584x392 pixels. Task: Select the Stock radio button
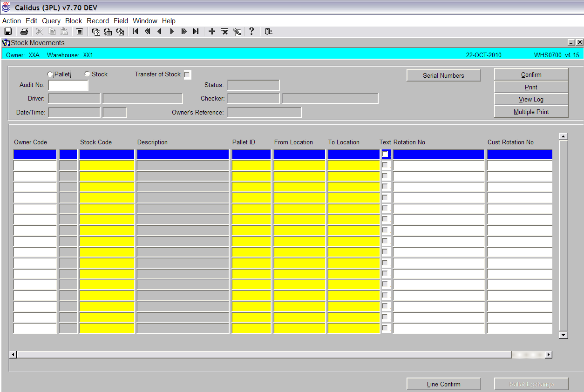pos(87,74)
